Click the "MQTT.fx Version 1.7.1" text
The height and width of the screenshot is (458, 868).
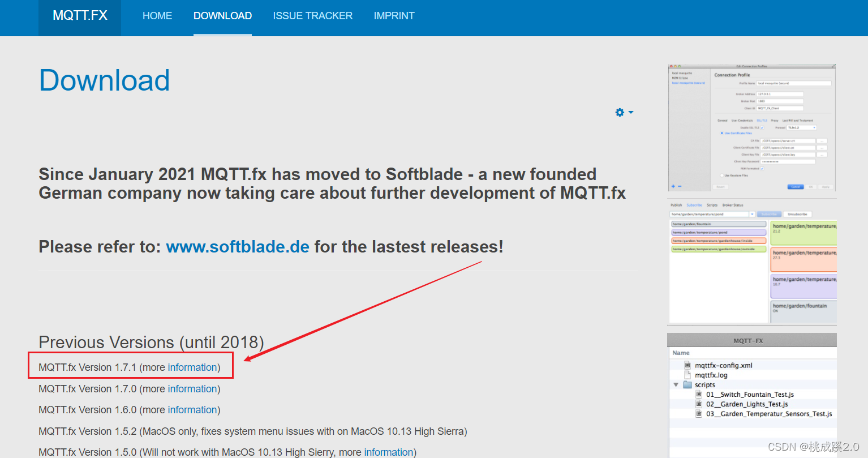[88, 367]
